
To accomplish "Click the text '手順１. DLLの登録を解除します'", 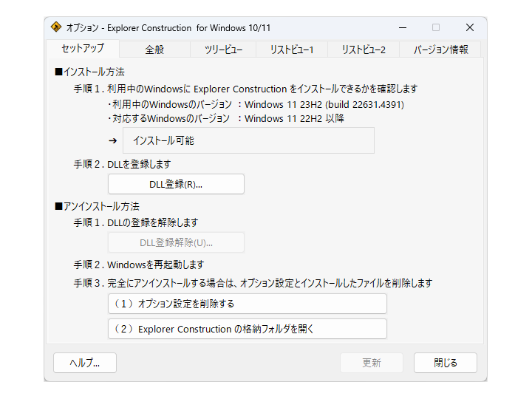I will [136, 222].
